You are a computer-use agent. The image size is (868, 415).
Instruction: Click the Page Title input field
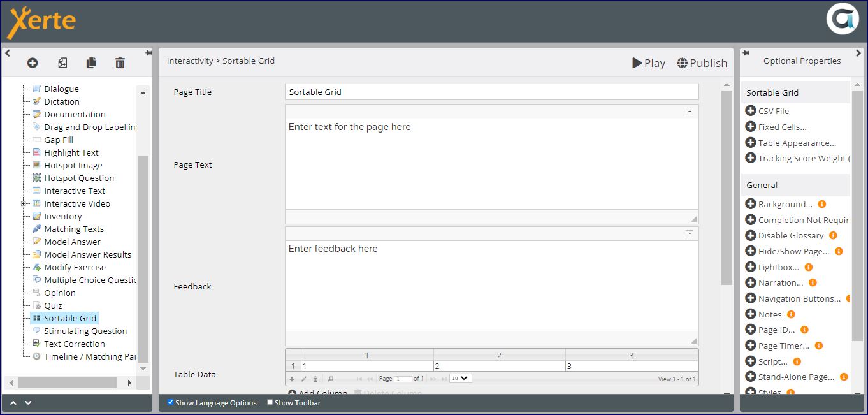click(491, 92)
